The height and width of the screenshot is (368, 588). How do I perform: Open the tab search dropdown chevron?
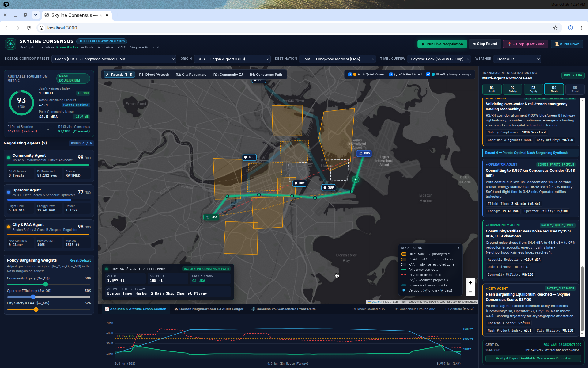click(36, 15)
